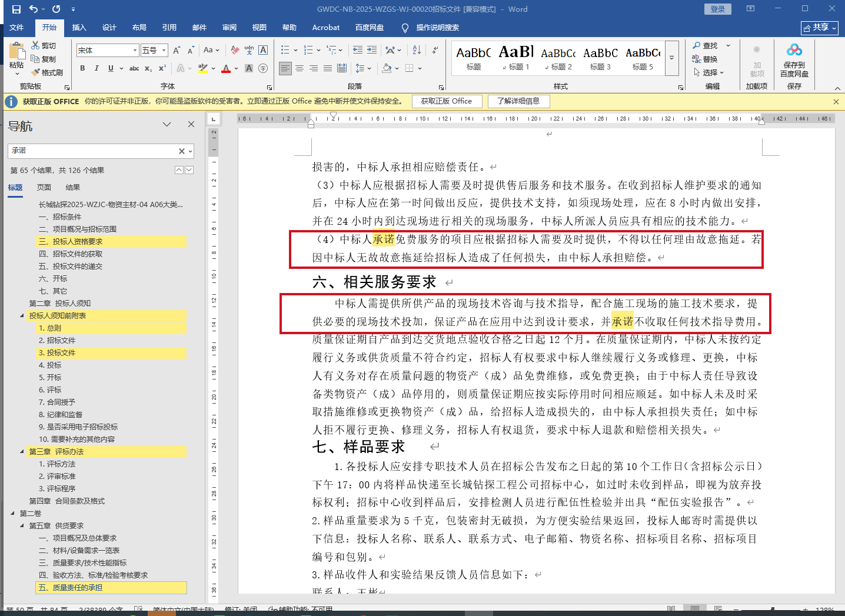Click the red font color swatch

point(226,69)
